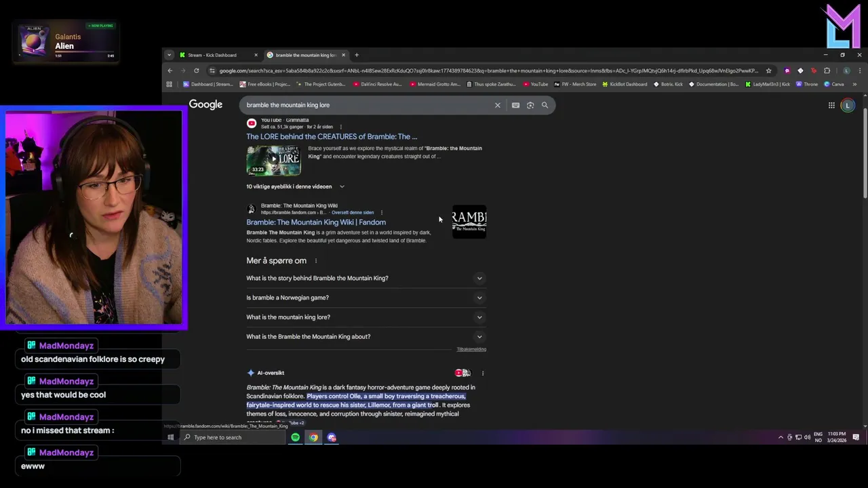This screenshot has height=488, width=868.
Task: Click the magnifying glass search button
Action: 545,105
